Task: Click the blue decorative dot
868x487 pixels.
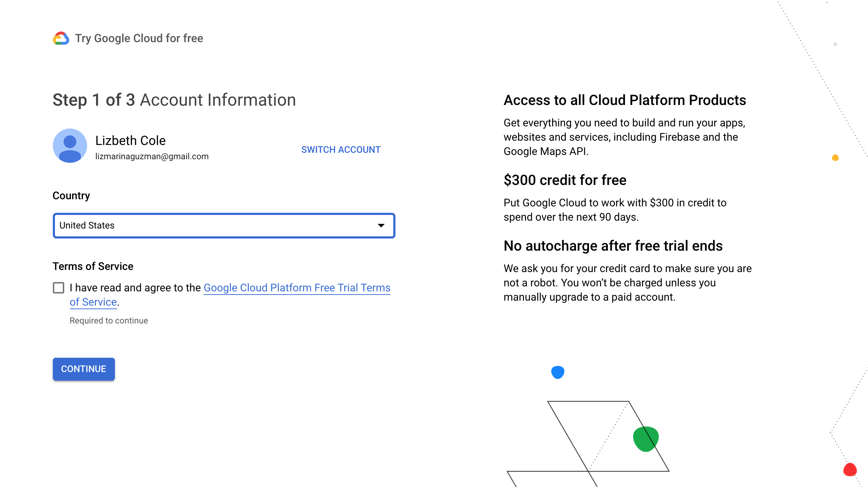Action: [557, 372]
